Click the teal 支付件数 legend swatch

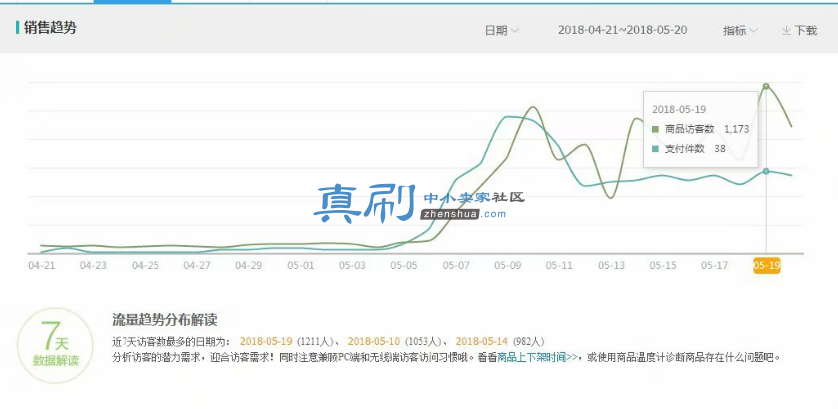tap(656, 149)
